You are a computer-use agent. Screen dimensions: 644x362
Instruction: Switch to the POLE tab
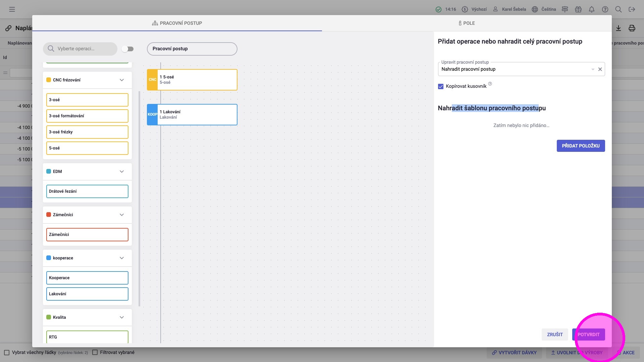coord(467,23)
